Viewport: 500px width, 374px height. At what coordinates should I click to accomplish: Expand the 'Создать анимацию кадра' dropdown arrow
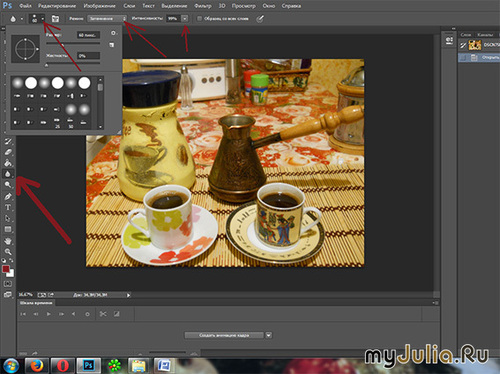point(269,335)
